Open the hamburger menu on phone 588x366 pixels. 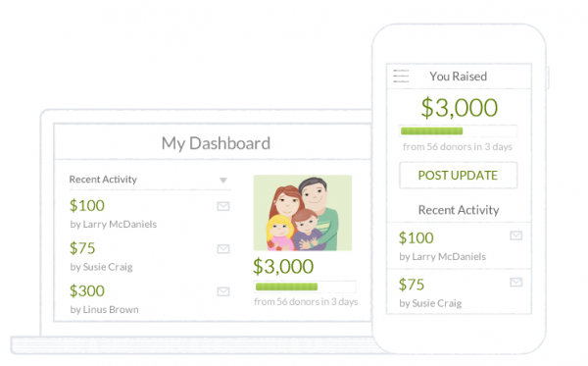401,76
